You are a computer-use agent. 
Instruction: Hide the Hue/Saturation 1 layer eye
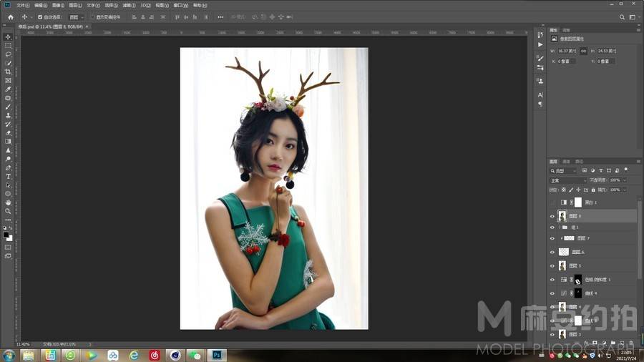click(552, 280)
